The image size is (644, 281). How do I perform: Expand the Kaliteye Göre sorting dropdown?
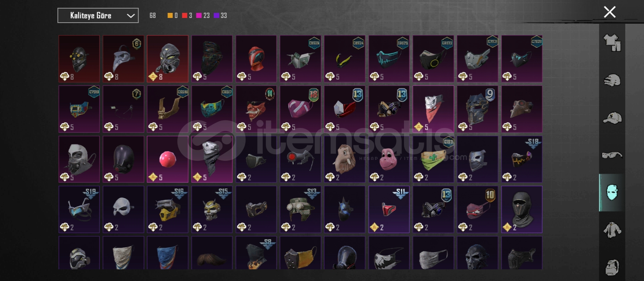(98, 16)
